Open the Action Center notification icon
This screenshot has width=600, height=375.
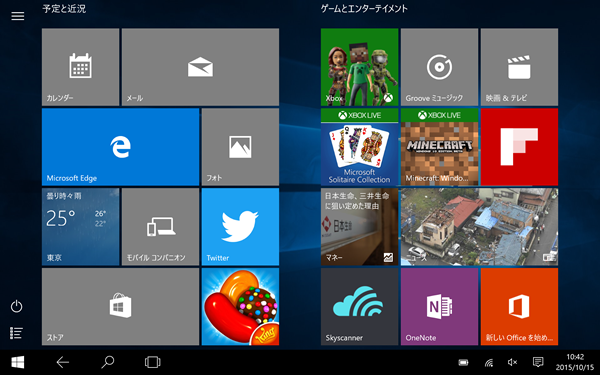[538, 362]
